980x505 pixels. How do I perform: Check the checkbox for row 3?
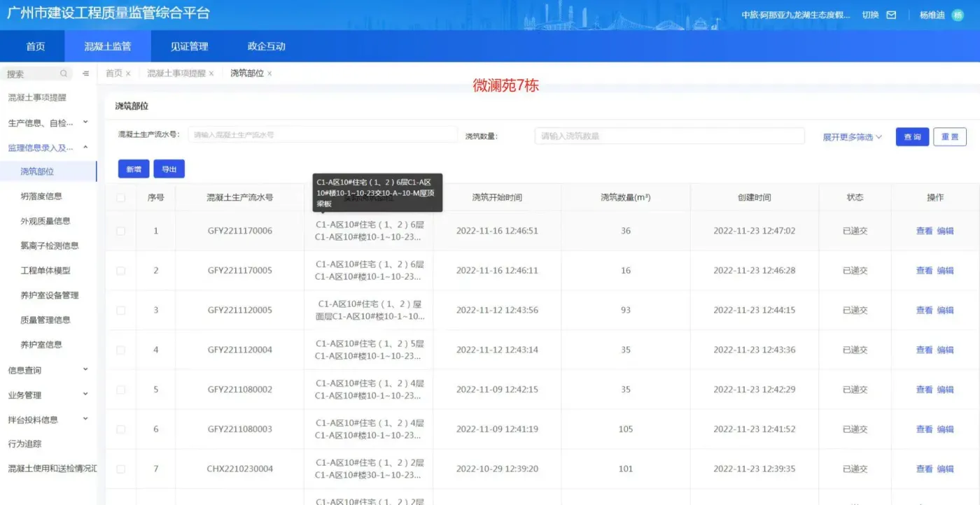[121, 310]
